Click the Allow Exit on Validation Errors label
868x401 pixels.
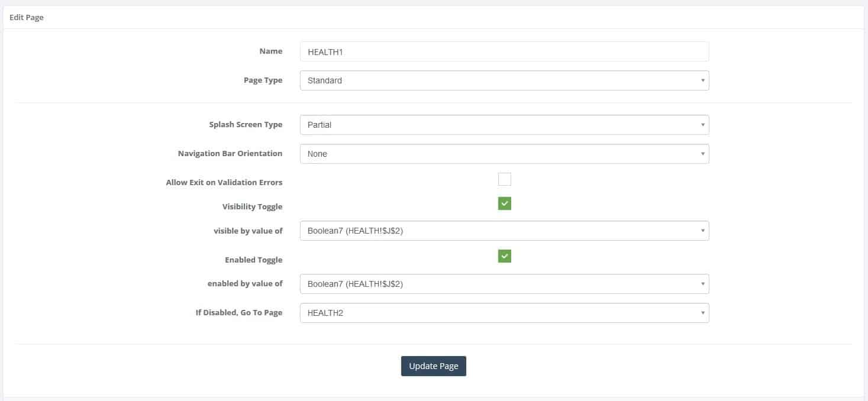pos(224,183)
